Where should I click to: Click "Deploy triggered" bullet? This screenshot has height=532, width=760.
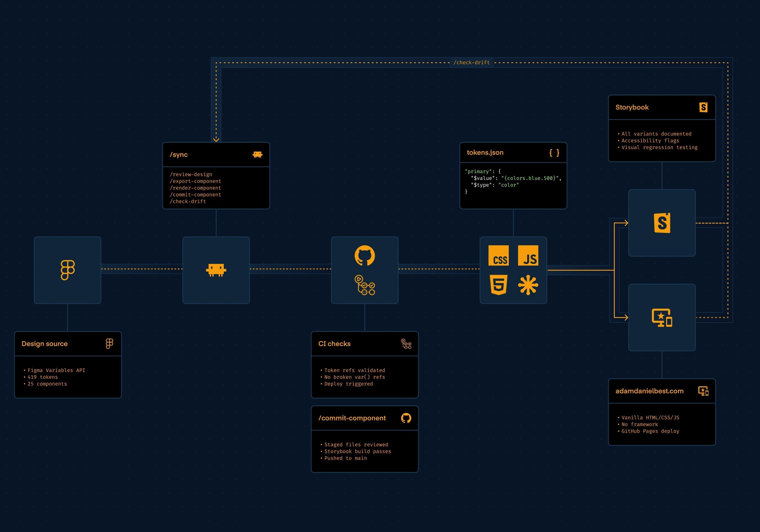346,384
